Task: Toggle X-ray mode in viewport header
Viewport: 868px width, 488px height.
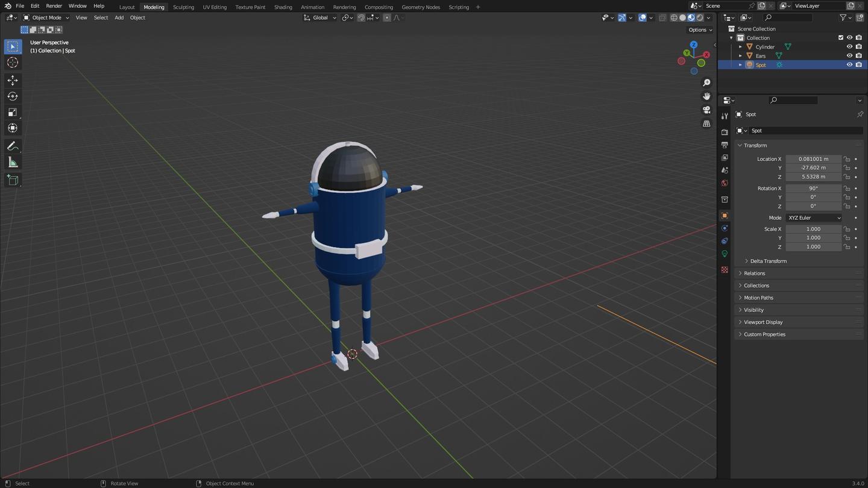Action: tap(662, 18)
